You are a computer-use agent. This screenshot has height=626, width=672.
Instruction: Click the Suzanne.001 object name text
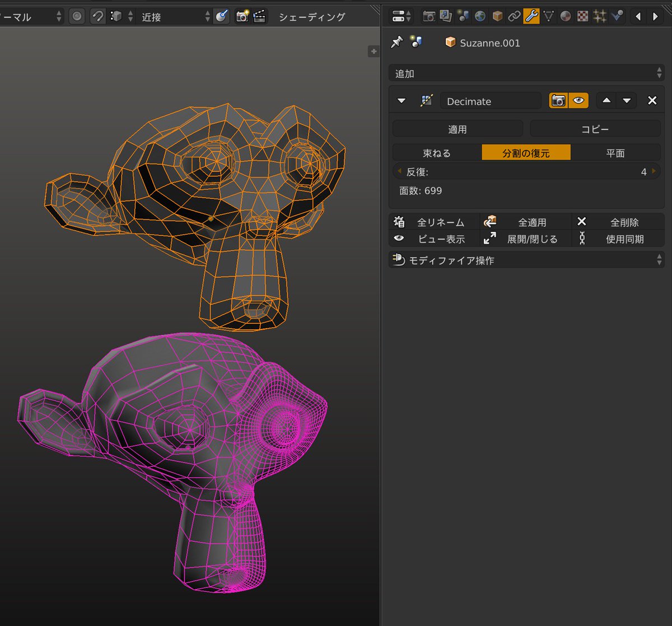tap(490, 43)
